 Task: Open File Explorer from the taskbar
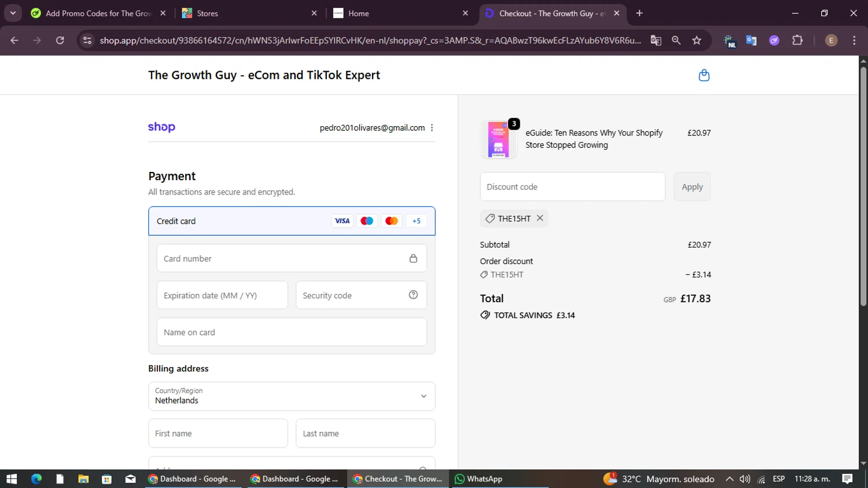(x=83, y=479)
